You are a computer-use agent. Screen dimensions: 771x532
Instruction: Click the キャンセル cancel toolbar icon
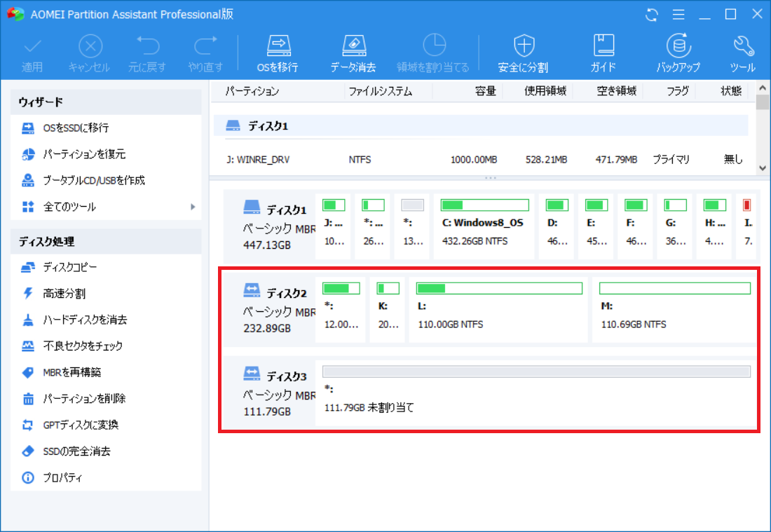[x=90, y=47]
